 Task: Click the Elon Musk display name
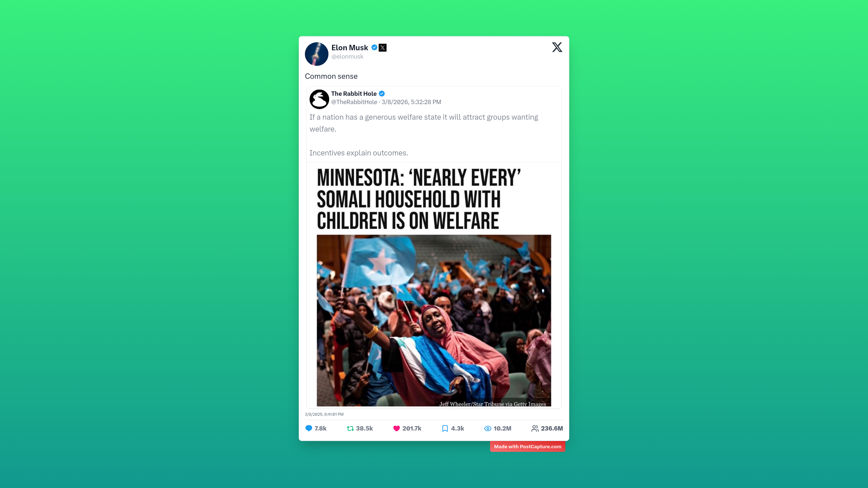pyautogui.click(x=350, y=48)
